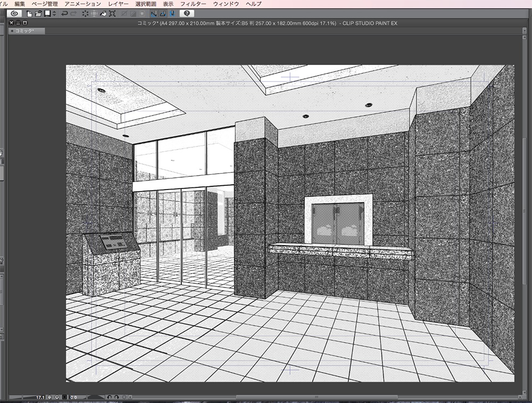
Task: Select the Fill bucket icon
Action: [x=103, y=14]
